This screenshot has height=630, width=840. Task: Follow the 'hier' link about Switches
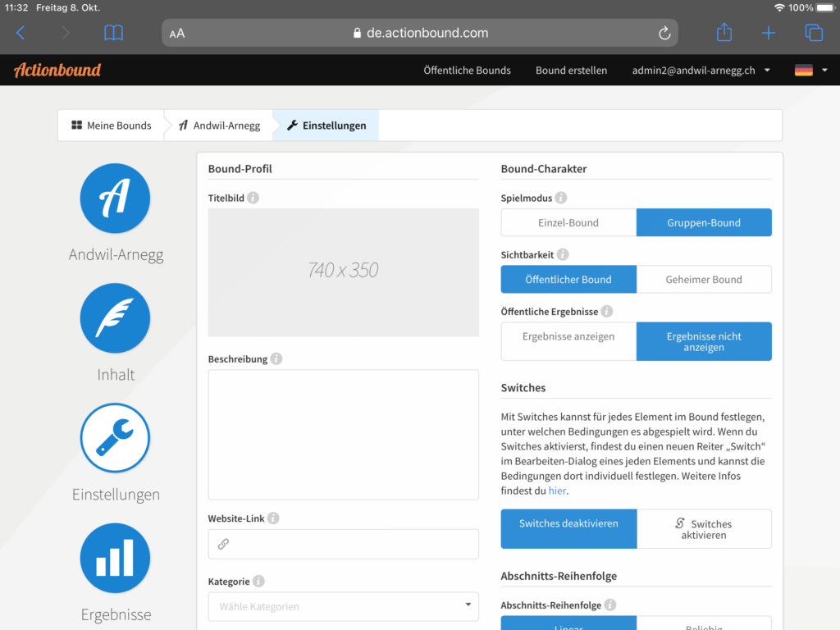click(x=557, y=491)
